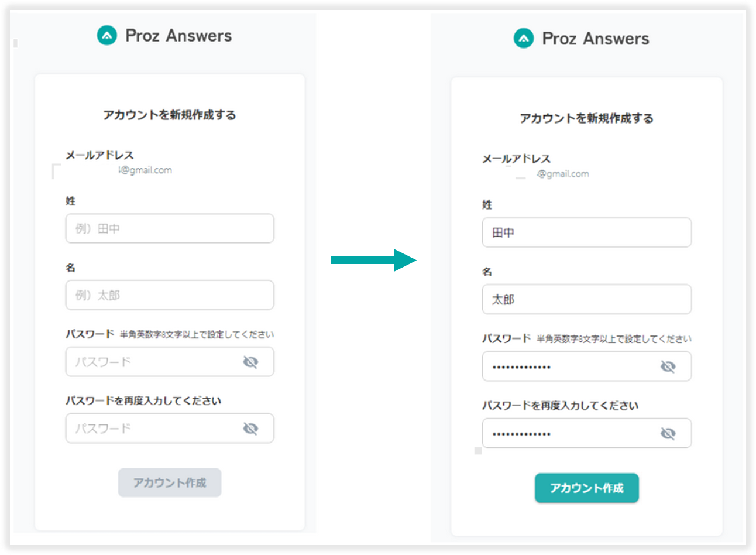Screen dimensions: 756x555
Task: Toggle password visibility in empty password field
Action: 250,362
